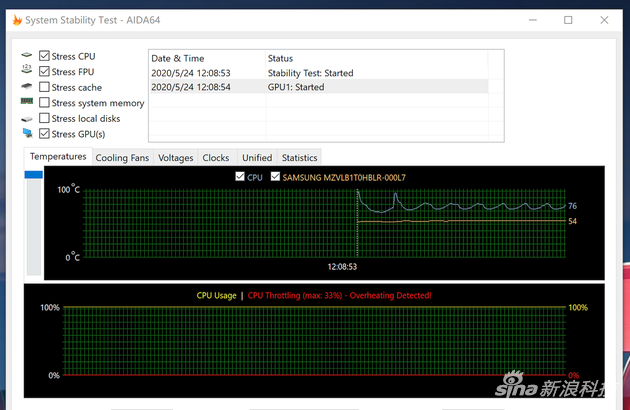Uncheck the Stress FPU checkbox

[44, 71]
